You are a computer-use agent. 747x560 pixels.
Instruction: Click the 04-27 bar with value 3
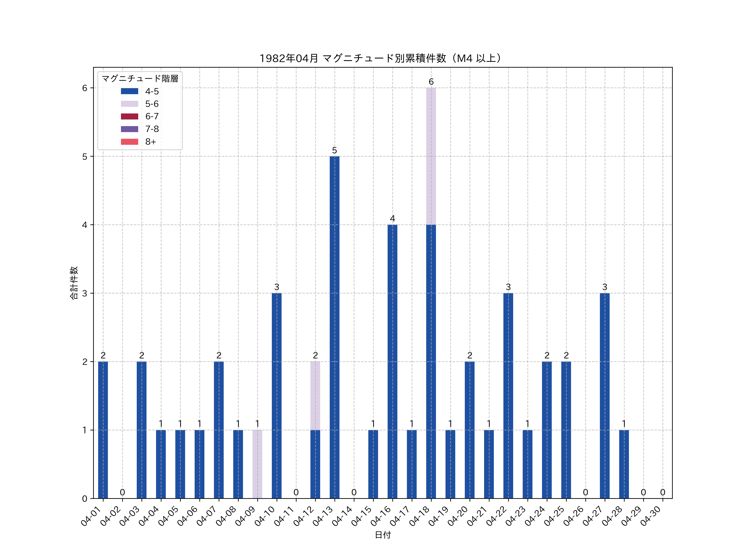604,396
